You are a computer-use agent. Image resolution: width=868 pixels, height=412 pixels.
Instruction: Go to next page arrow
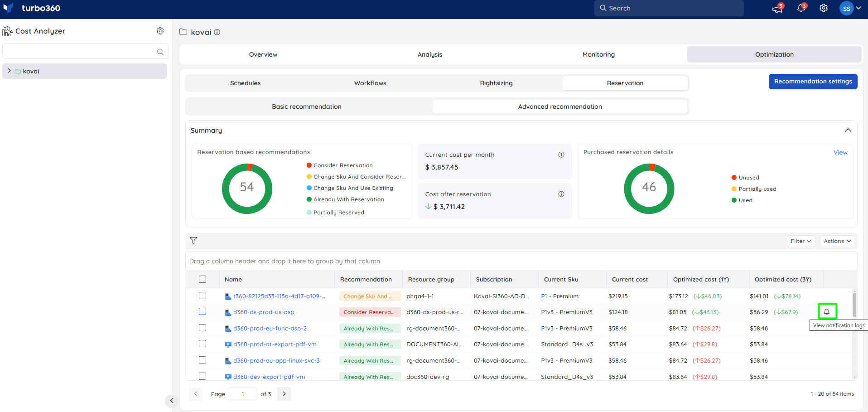click(x=284, y=394)
